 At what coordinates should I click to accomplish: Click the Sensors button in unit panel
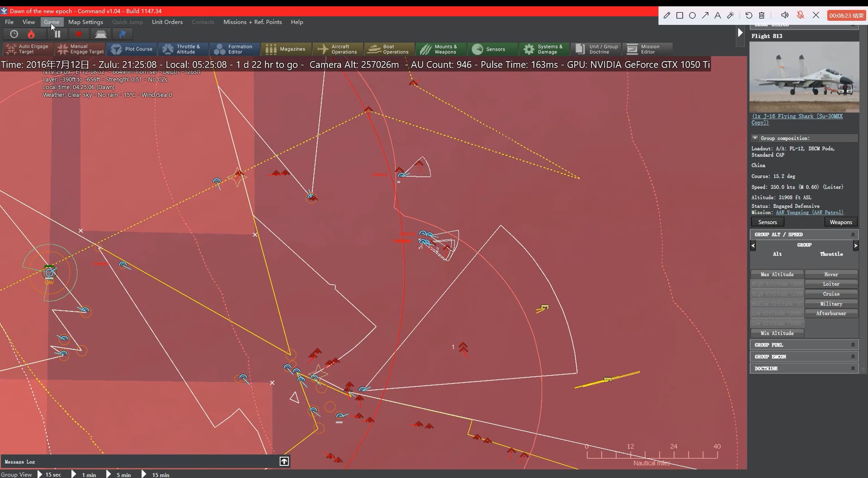coord(767,222)
